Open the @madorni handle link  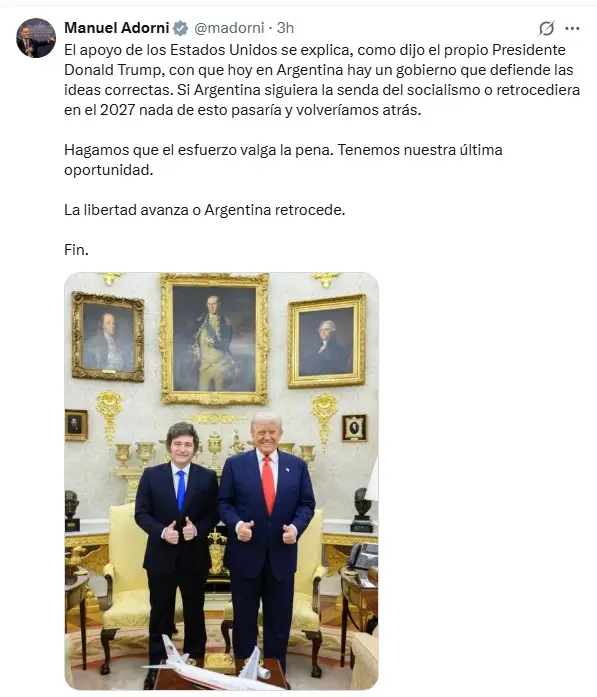coord(229,28)
